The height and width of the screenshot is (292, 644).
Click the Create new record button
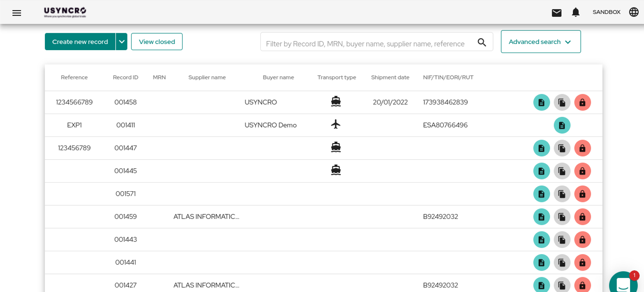pos(80,42)
